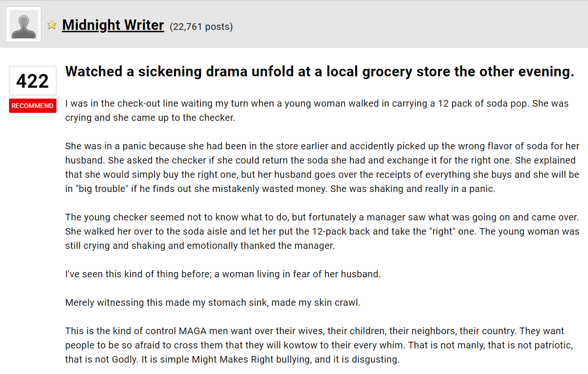Hit the red RECOMMEND button
This screenshot has height=374, width=588.
tap(33, 106)
